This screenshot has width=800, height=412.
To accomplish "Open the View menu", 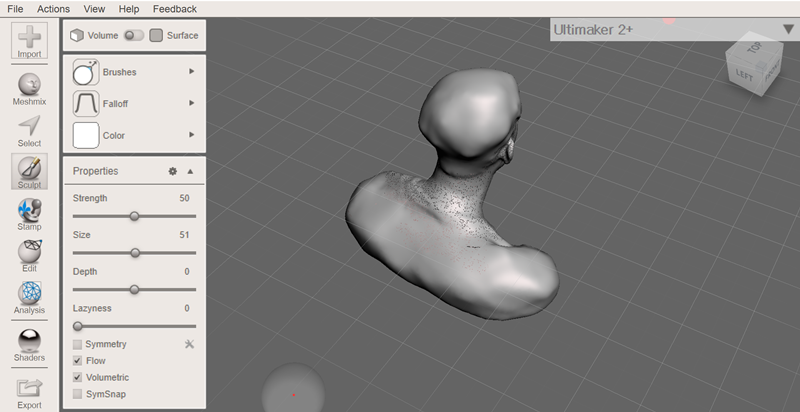I will pyautogui.click(x=94, y=9).
